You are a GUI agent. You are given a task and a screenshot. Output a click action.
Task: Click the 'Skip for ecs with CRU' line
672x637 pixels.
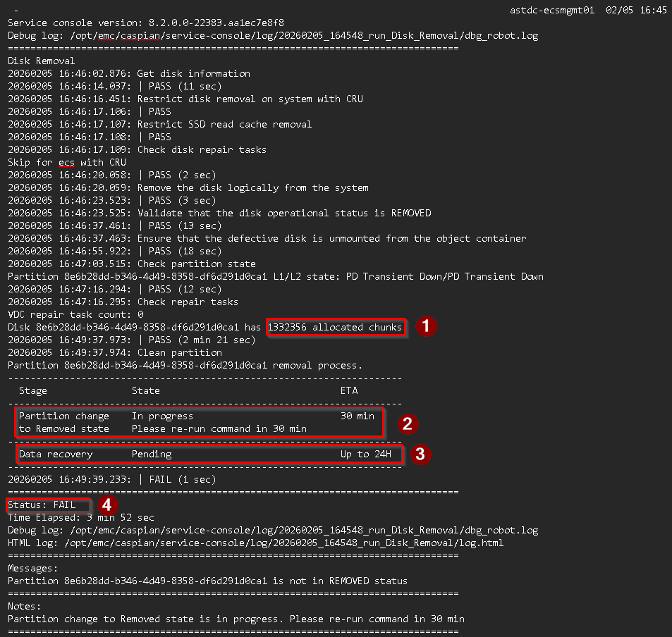tap(67, 162)
